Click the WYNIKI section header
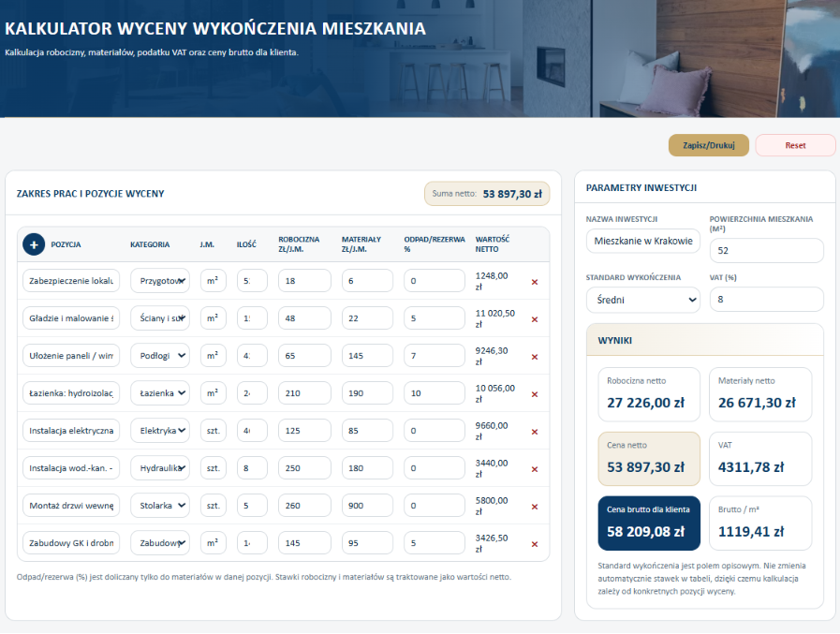The image size is (840, 634). 705,340
